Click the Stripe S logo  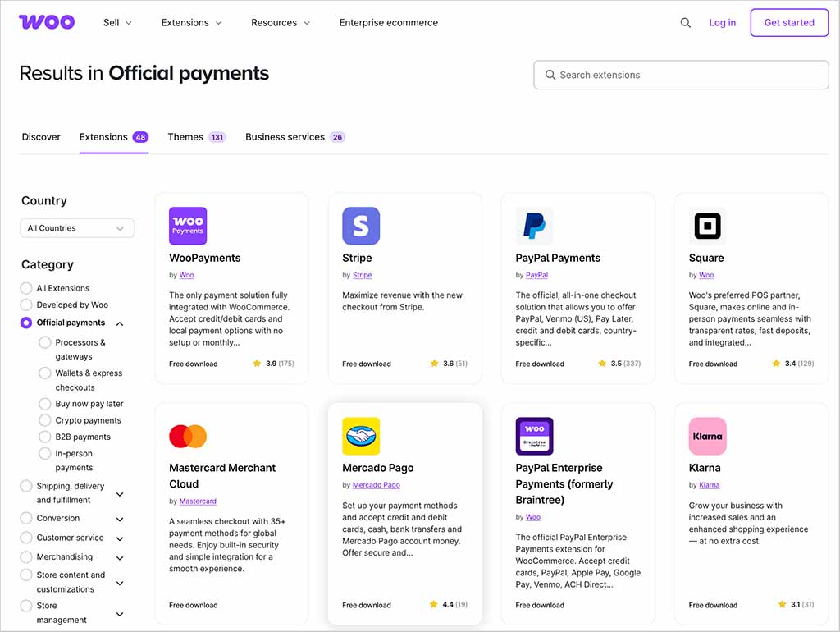point(361,226)
